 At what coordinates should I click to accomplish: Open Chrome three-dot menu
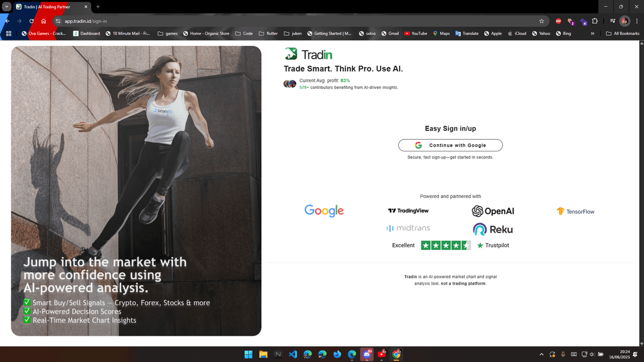click(x=637, y=21)
